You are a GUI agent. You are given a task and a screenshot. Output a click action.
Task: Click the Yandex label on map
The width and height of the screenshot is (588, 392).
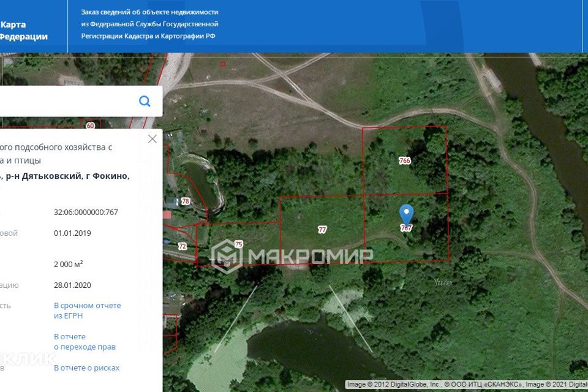443,282
